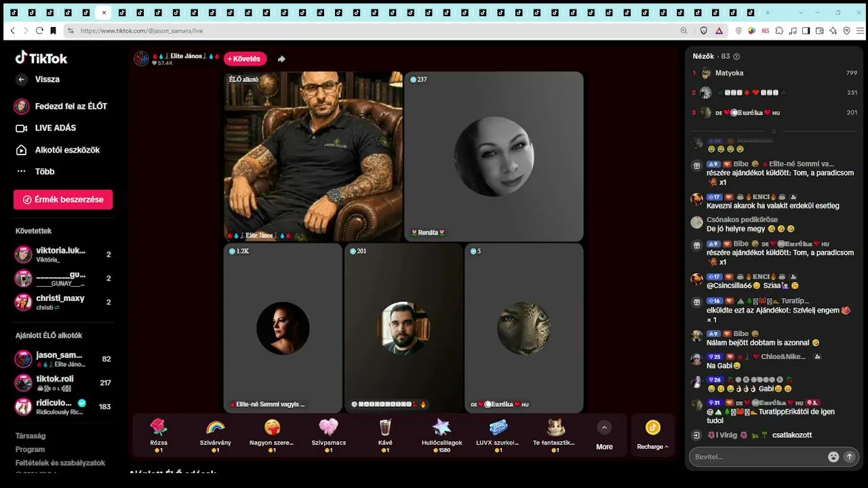The image size is (868, 488).
Task: Expand the top viewers list chevron
Action: click(774, 131)
